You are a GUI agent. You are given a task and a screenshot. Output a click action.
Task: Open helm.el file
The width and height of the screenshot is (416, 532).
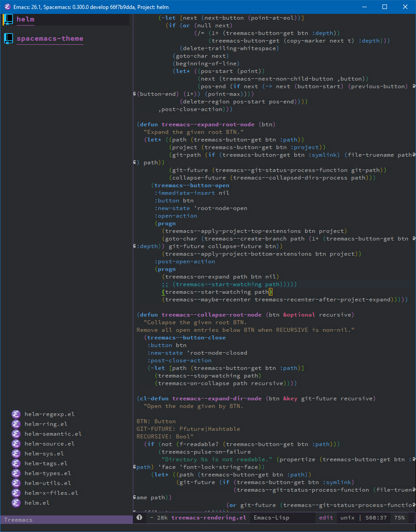point(37,503)
